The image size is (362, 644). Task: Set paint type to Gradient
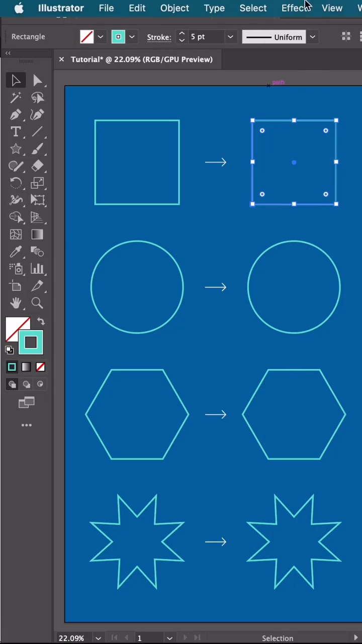click(x=26, y=367)
